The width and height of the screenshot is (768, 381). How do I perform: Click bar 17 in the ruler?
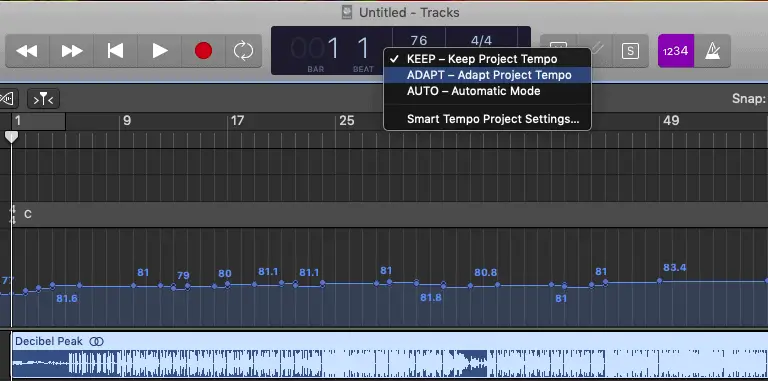point(237,120)
